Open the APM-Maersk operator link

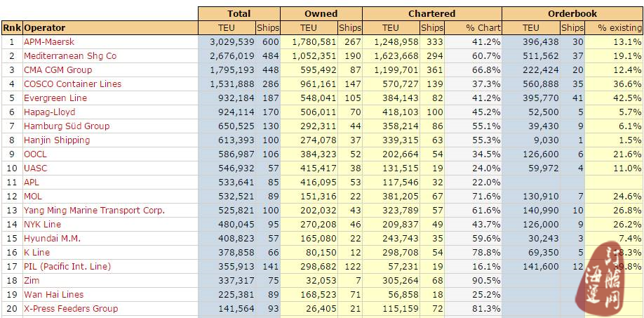pos(49,42)
